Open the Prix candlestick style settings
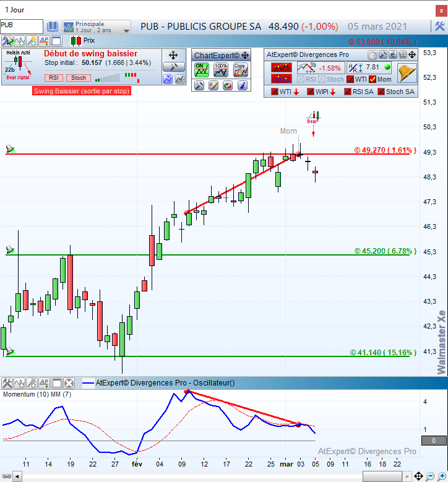 [x=76, y=41]
